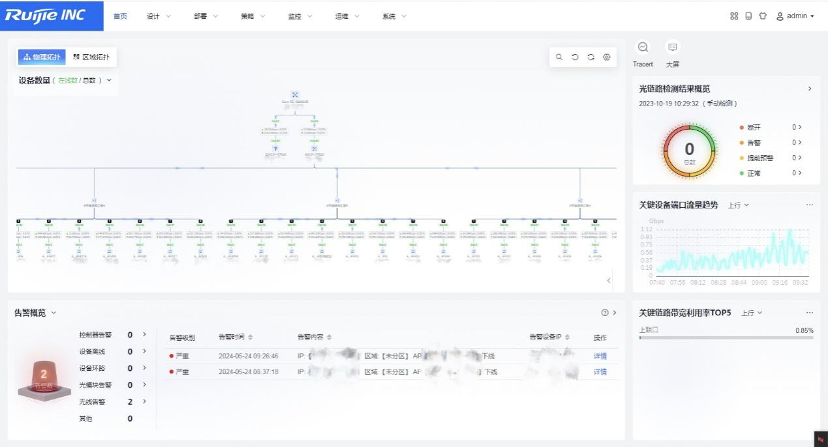Open 光链路检测结果概览 details arrow
The height and width of the screenshot is (448, 828).
(x=810, y=89)
